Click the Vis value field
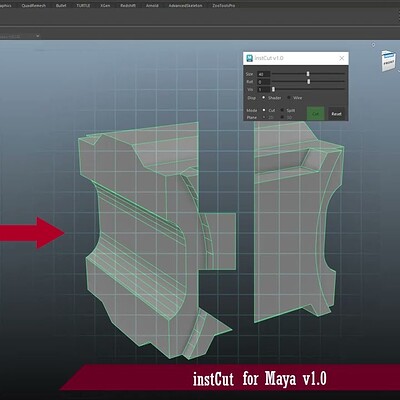 pyautogui.click(x=264, y=89)
